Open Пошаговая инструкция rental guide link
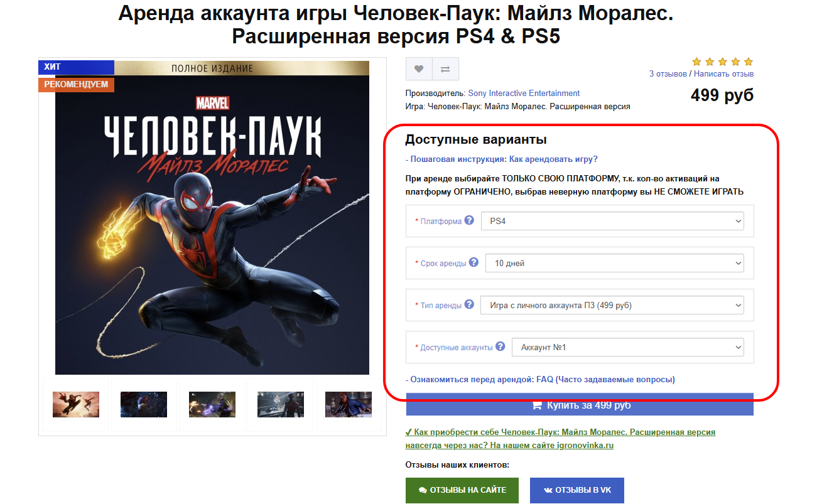 click(x=503, y=159)
